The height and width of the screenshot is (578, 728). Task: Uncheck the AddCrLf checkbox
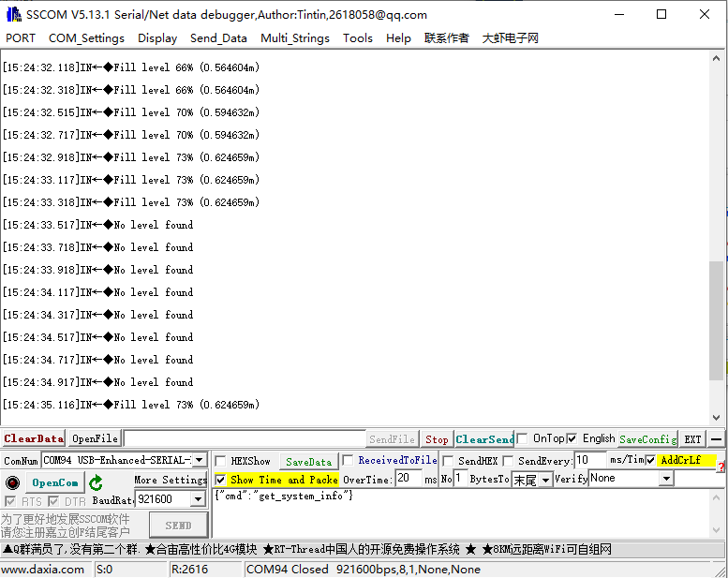[x=651, y=460]
